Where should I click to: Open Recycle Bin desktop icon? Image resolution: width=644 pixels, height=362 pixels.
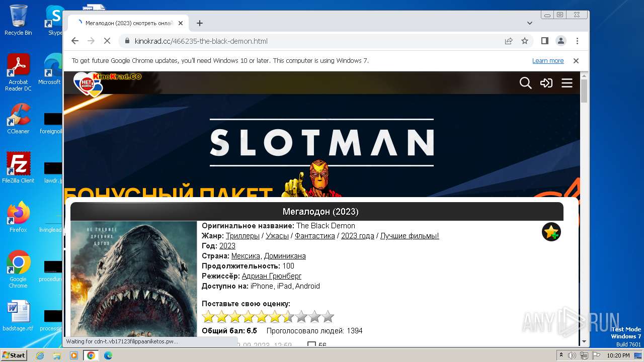(18, 21)
